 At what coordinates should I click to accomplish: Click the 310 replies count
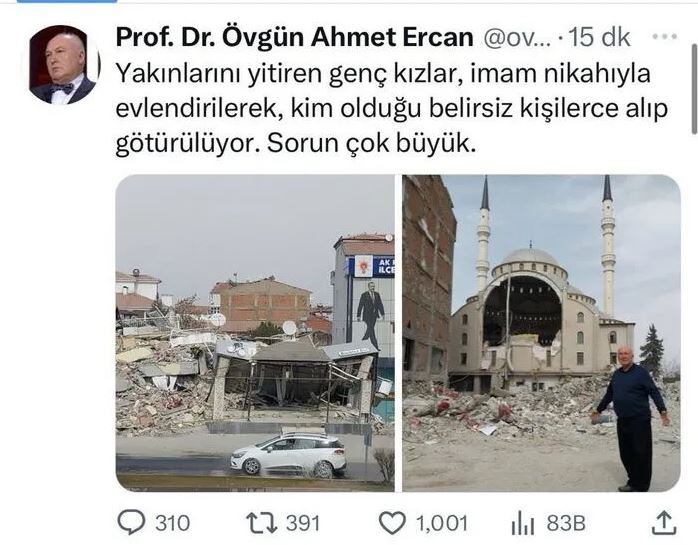tap(172, 523)
